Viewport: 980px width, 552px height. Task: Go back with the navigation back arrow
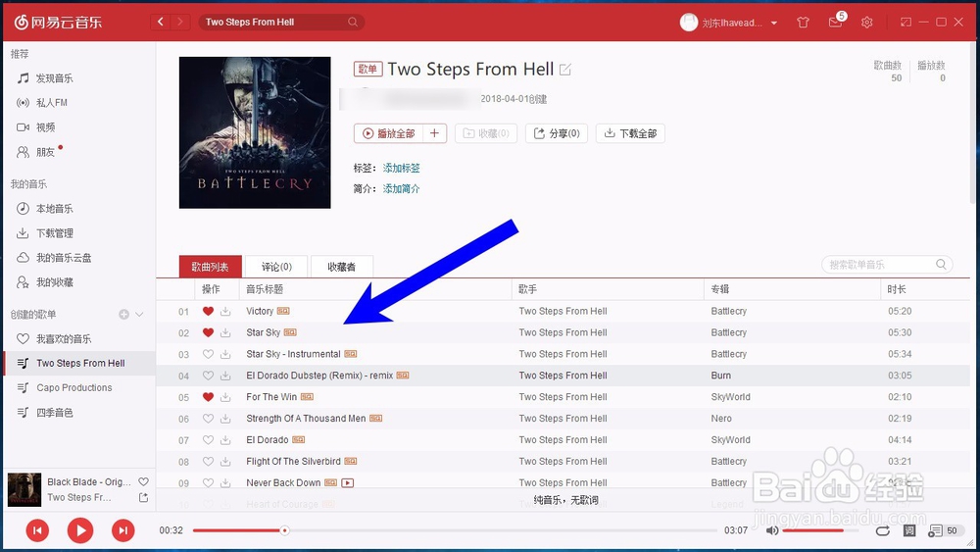pos(161,22)
